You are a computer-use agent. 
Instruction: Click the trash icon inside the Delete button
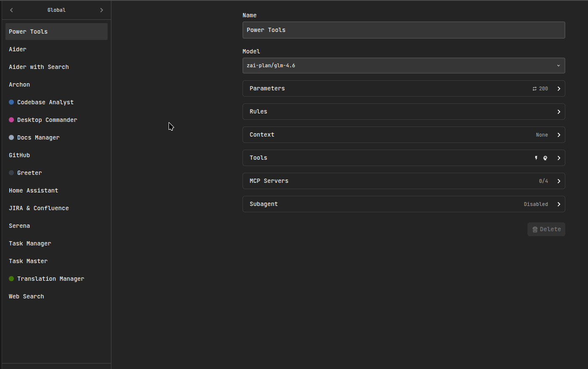[535, 229]
